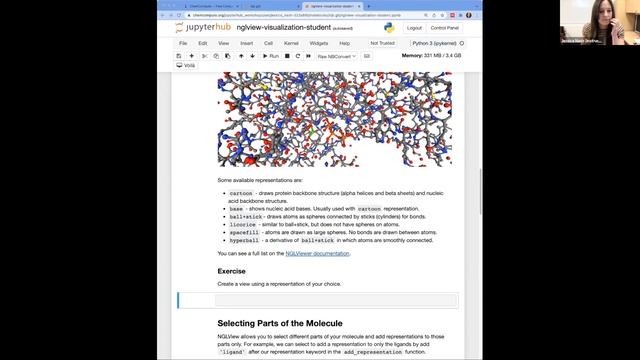
Task: Bookmark this page with the star icon
Action: pos(442,15)
